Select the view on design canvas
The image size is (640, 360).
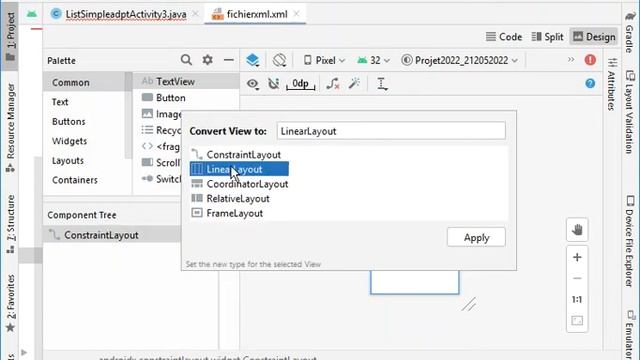click(415, 282)
